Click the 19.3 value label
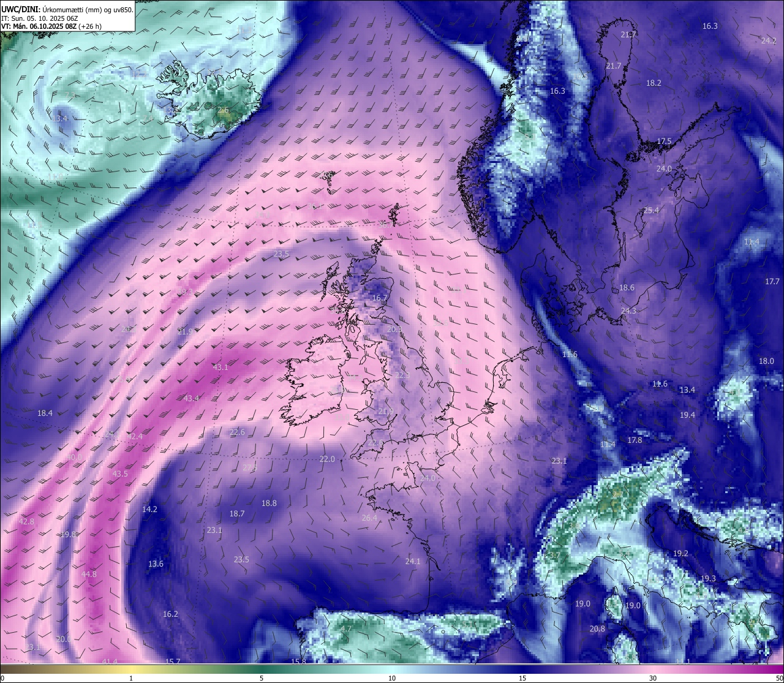784x683 pixels. coord(708,579)
